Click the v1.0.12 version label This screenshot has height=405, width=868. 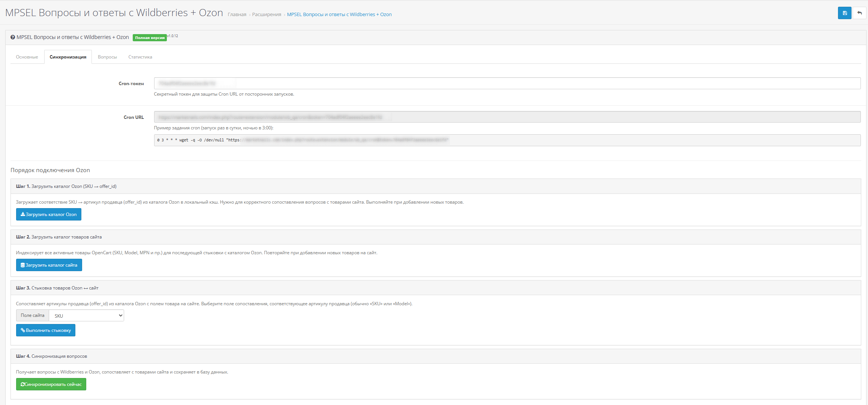[x=172, y=36]
